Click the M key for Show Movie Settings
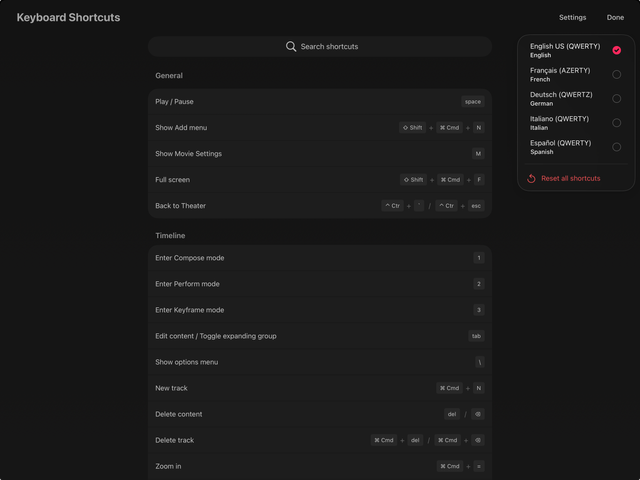Image resolution: width=640 pixels, height=480 pixels. [x=478, y=154]
